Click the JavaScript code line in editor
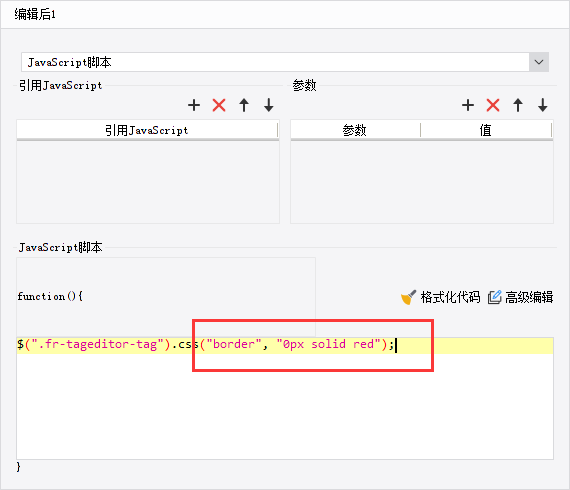The image size is (570, 490). point(285,345)
